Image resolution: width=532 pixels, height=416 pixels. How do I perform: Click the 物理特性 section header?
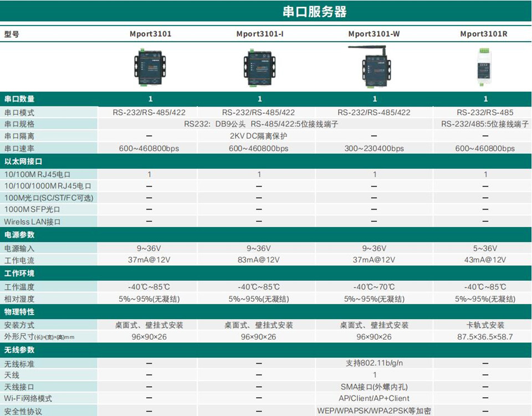coord(19,312)
